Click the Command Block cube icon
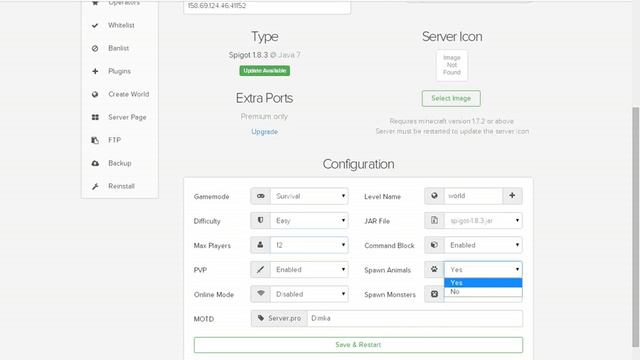This screenshot has height=360, width=640. coord(434,245)
